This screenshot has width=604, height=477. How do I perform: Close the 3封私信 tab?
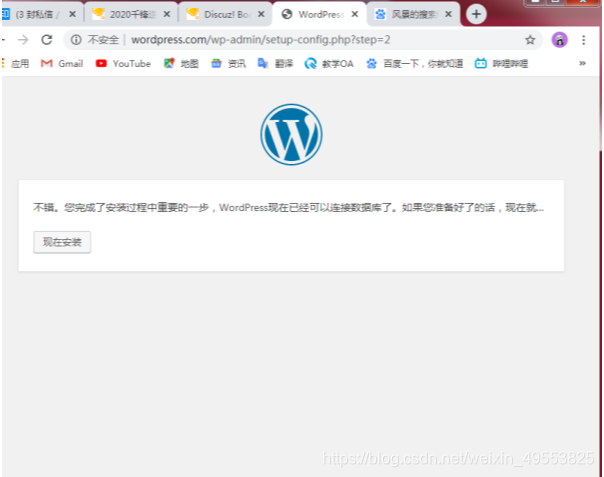click(x=72, y=14)
